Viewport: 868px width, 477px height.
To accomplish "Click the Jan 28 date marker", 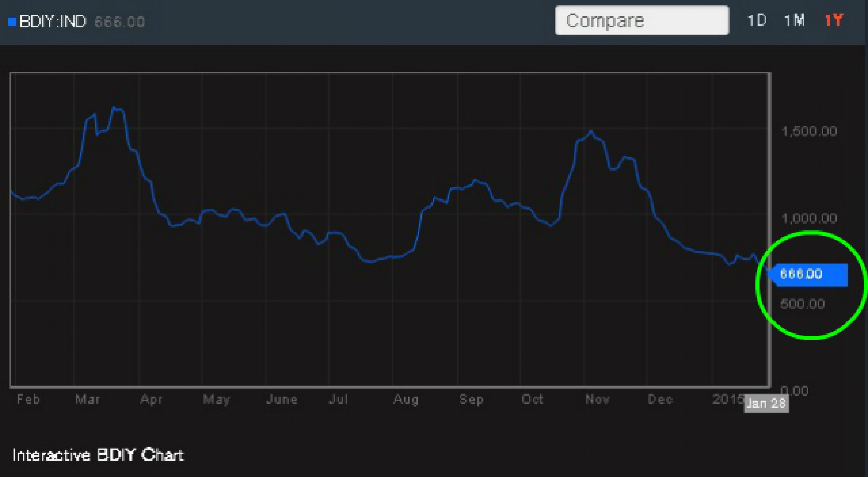I will point(766,403).
